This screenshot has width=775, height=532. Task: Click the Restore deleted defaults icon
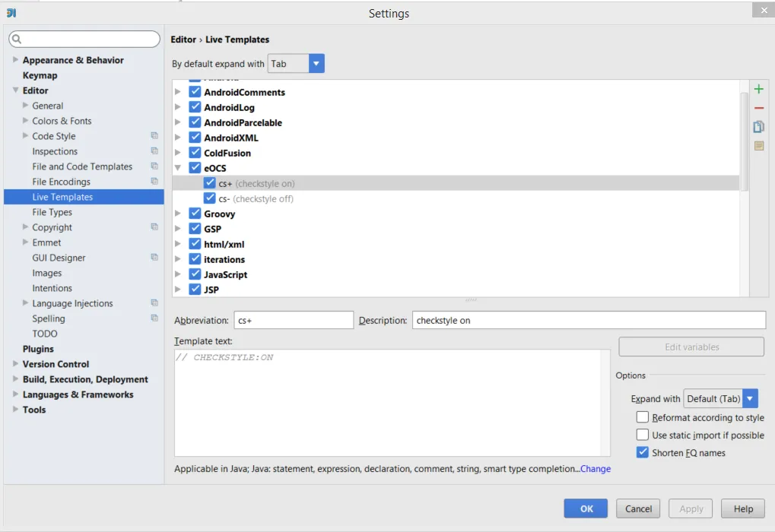point(758,146)
